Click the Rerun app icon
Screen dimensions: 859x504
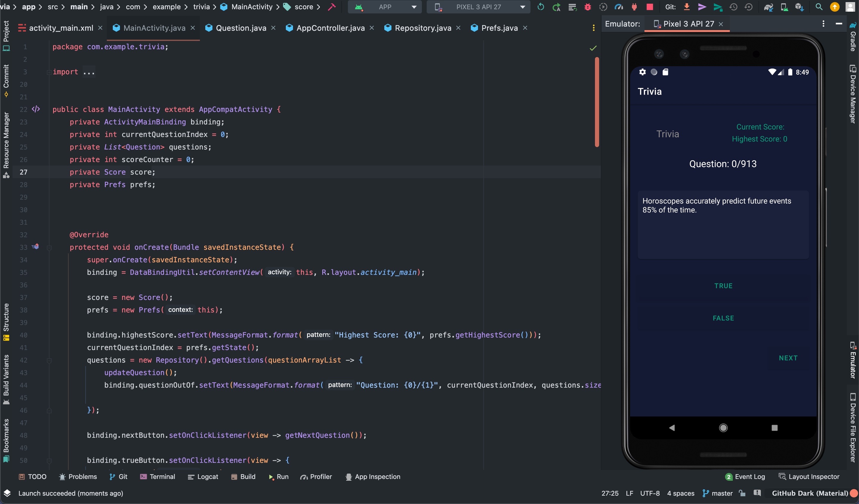[x=541, y=7]
